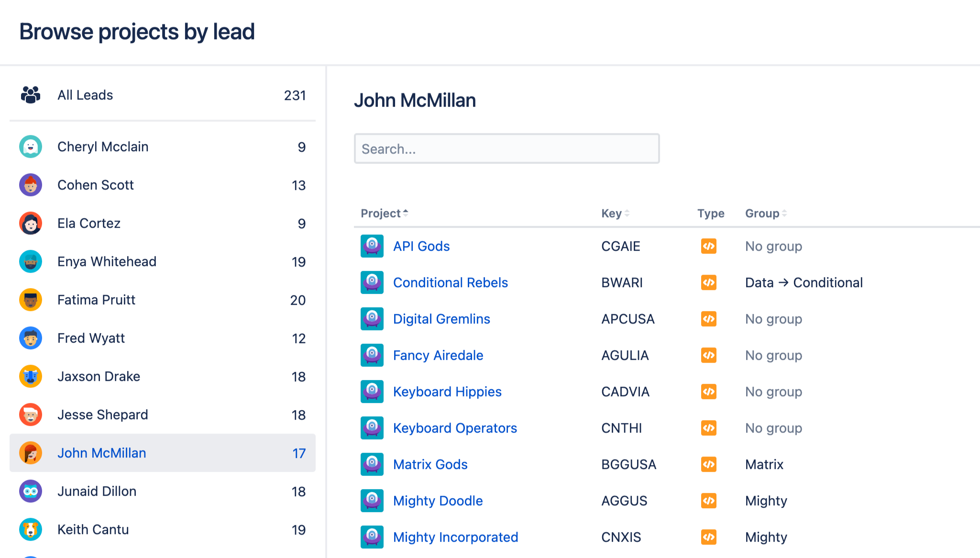Click Jaxson Drake's avatar icon
The width and height of the screenshot is (980, 558).
click(x=31, y=376)
